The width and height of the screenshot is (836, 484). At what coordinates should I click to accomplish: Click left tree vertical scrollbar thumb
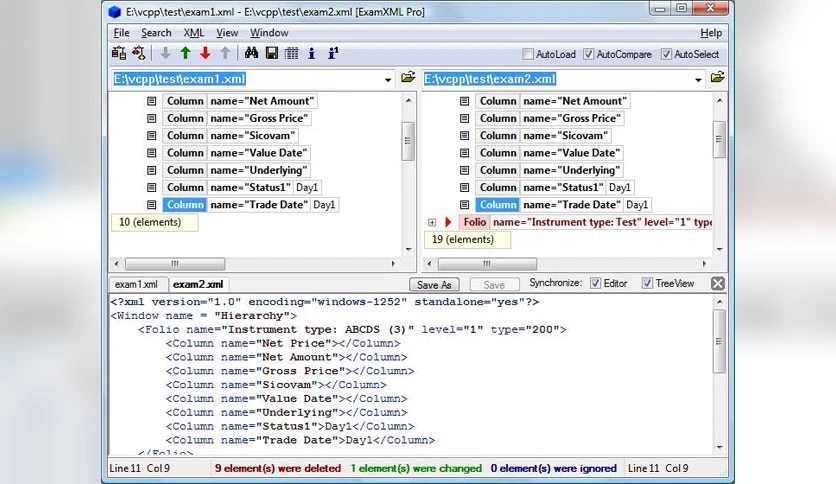tap(408, 141)
